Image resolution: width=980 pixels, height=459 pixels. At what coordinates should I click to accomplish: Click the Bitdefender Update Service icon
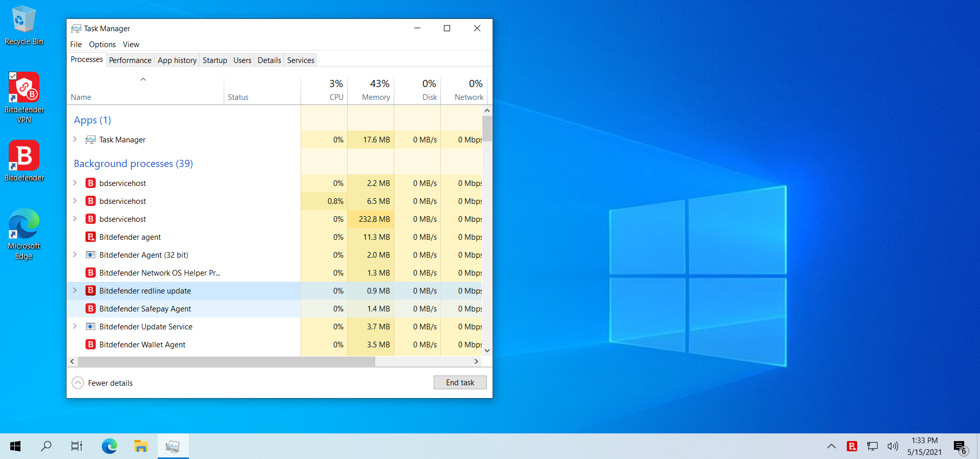tap(91, 326)
